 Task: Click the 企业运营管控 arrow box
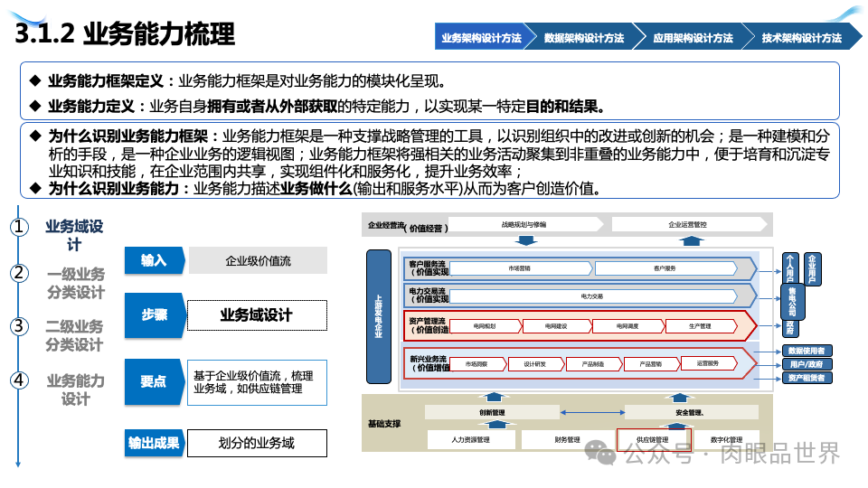(x=690, y=224)
